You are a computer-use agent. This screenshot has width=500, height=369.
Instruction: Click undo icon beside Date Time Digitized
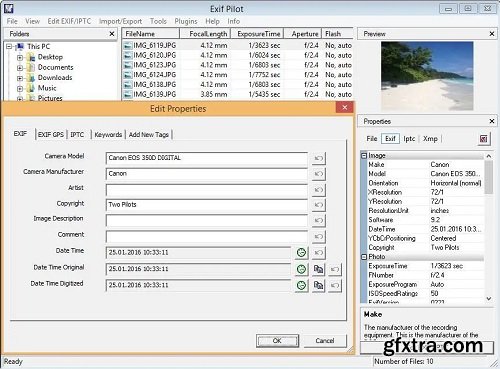point(335,285)
